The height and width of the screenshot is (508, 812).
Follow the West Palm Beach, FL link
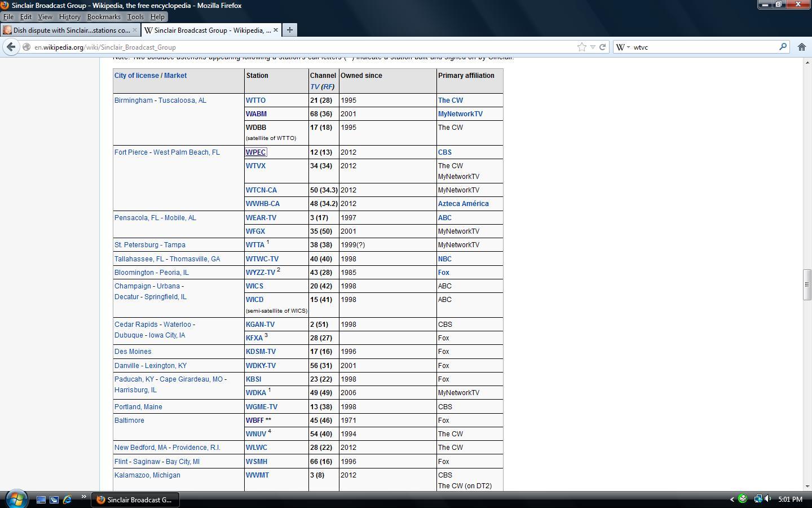187,152
